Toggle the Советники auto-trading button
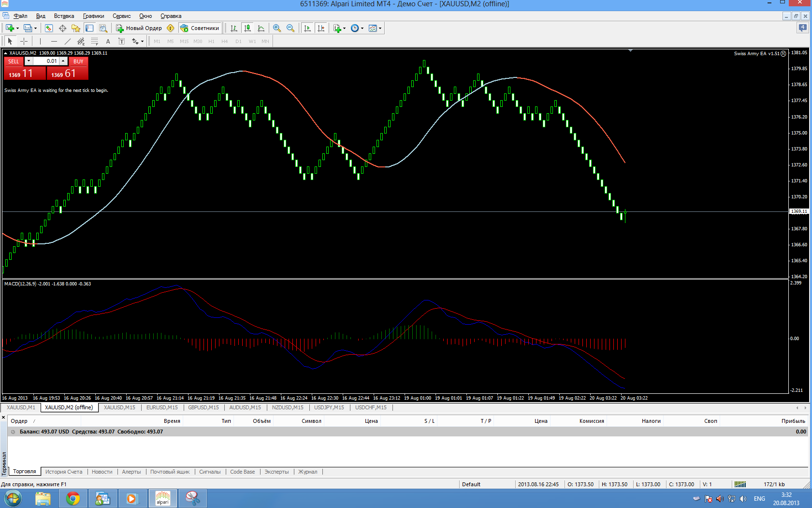The height and width of the screenshot is (508, 812). (x=200, y=28)
